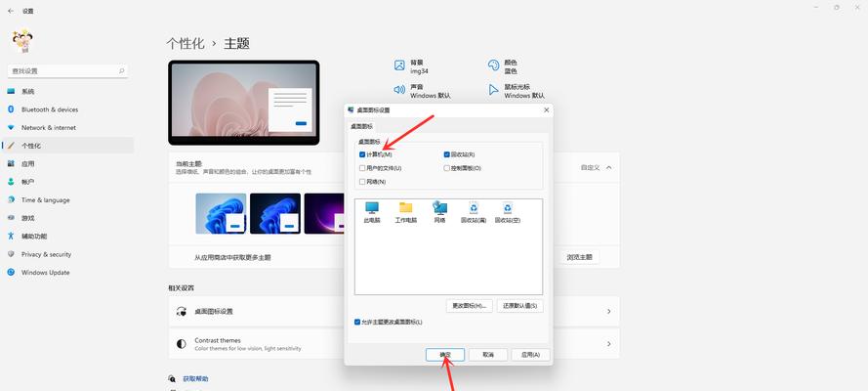This screenshot has height=391, width=868.
Task: Select the dark blue Windows bloom theme thumbnail
Action: pos(275,213)
